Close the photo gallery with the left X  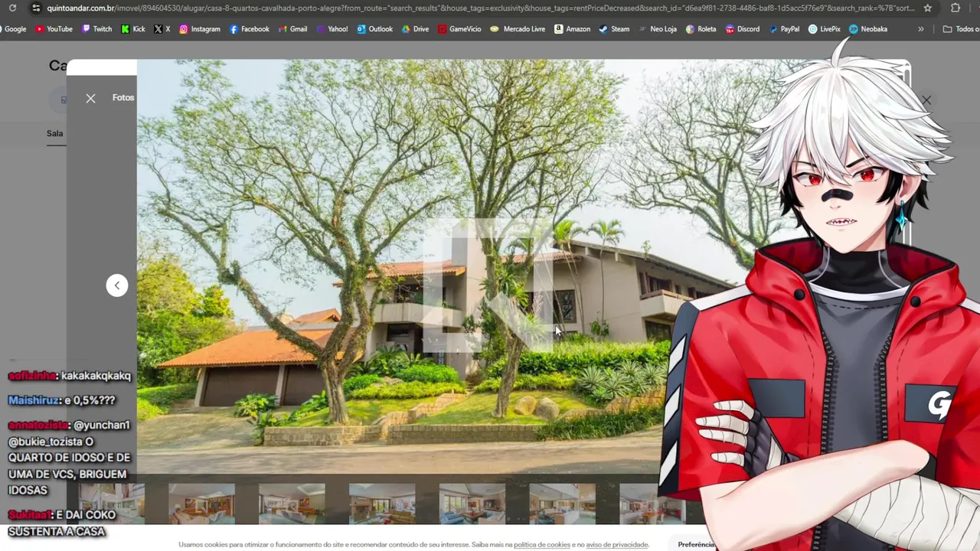pyautogui.click(x=90, y=98)
